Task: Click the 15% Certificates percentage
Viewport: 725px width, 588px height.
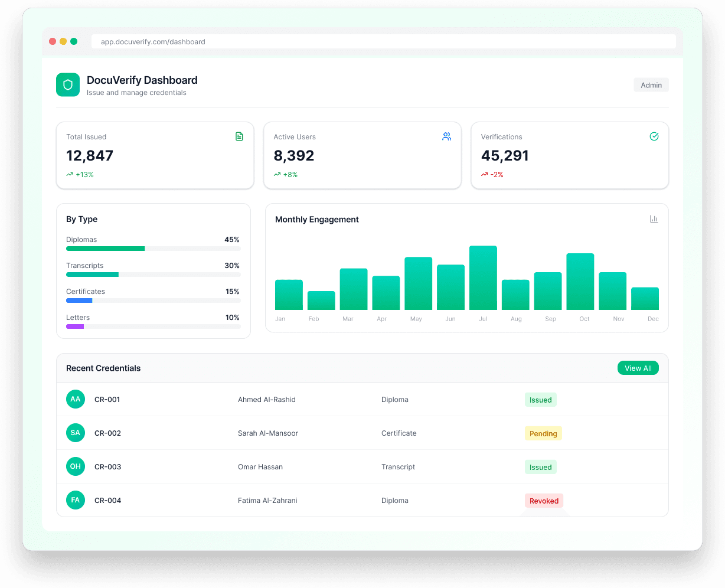Action: coord(233,292)
